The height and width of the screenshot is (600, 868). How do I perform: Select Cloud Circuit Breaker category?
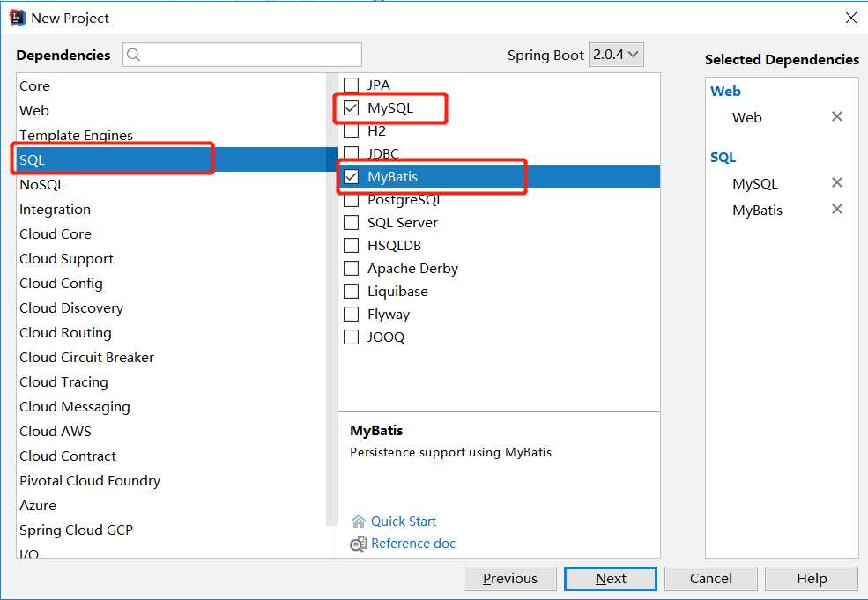pos(172,357)
